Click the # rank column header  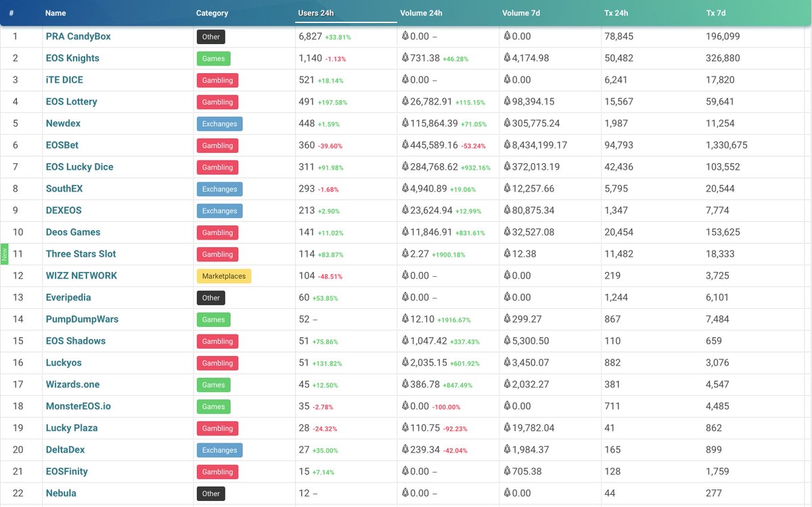[x=12, y=13]
